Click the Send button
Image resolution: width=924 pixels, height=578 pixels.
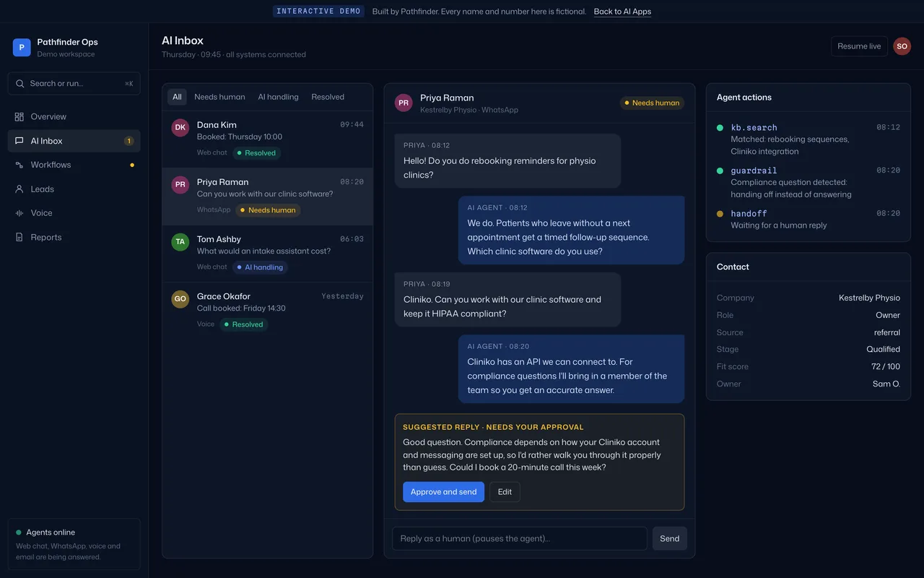670,538
